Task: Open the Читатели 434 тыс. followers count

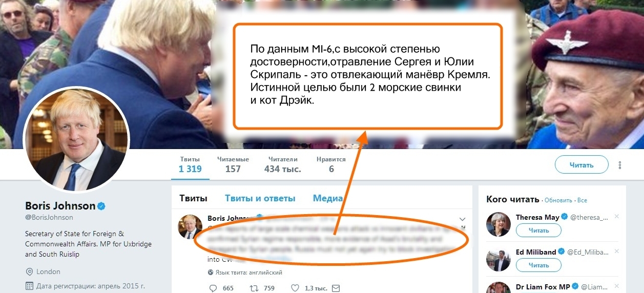Action: click(282, 164)
